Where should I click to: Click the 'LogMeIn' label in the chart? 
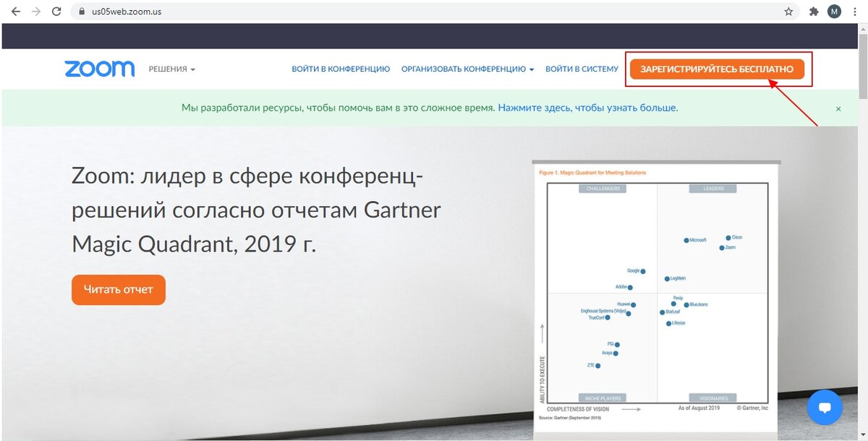click(x=678, y=278)
